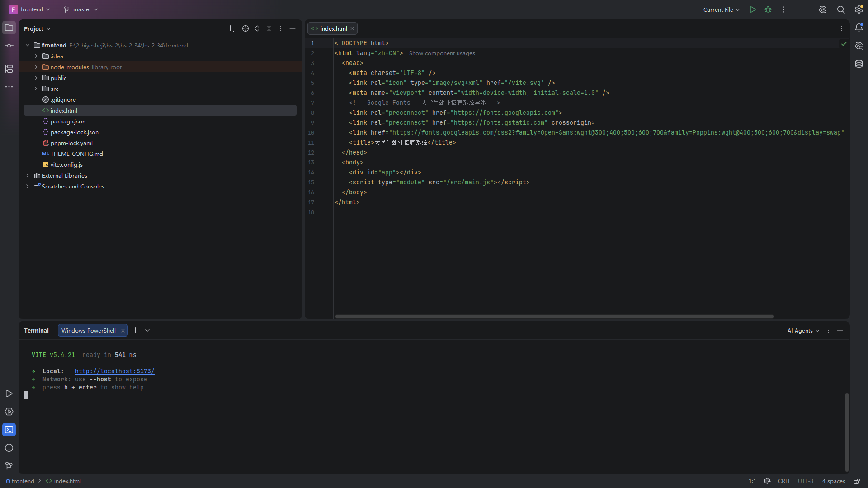The width and height of the screenshot is (868, 488).
Task: Open the Database tool window icon
Action: tap(859, 64)
